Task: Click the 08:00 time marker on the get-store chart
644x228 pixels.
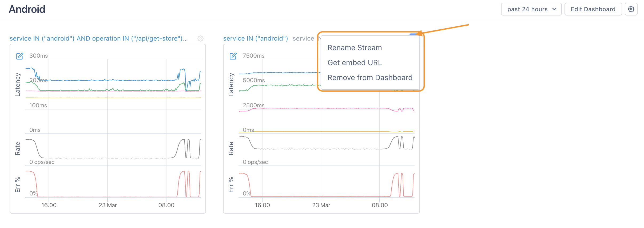Action: (x=166, y=205)
